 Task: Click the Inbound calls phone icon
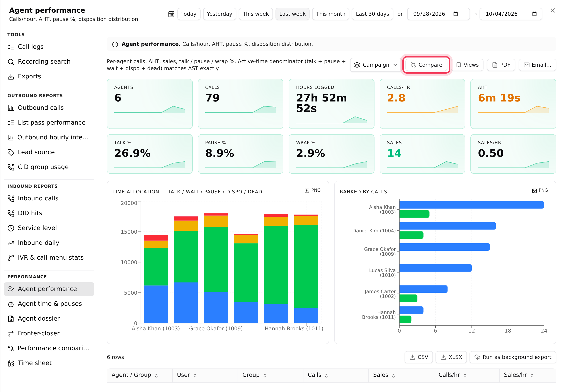tap(11, 198)
